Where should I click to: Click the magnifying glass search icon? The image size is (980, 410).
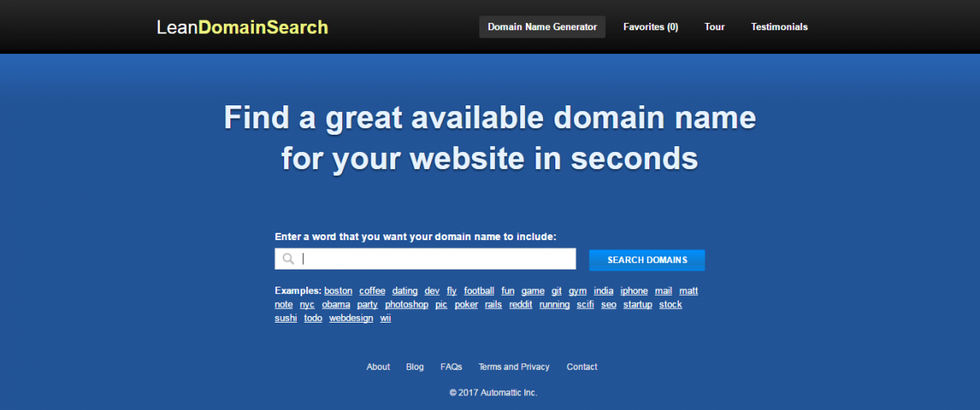point(288,260)
